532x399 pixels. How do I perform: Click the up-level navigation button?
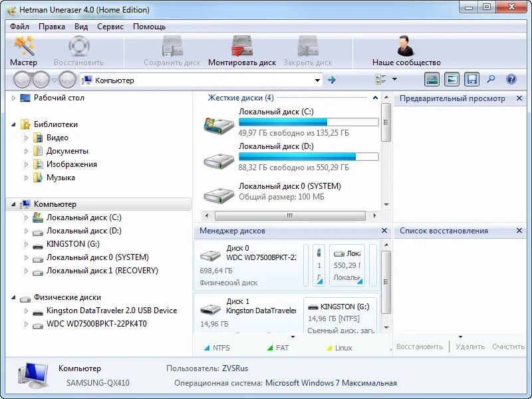click(x=67, y=80)
